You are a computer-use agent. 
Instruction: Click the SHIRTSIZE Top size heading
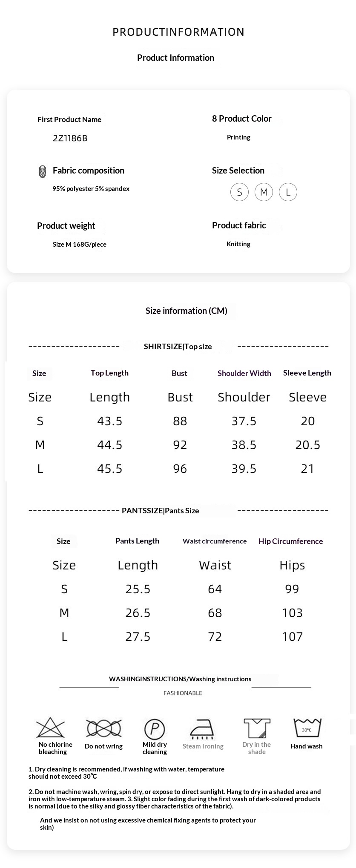pyautogui.click(x=178, y=347)
